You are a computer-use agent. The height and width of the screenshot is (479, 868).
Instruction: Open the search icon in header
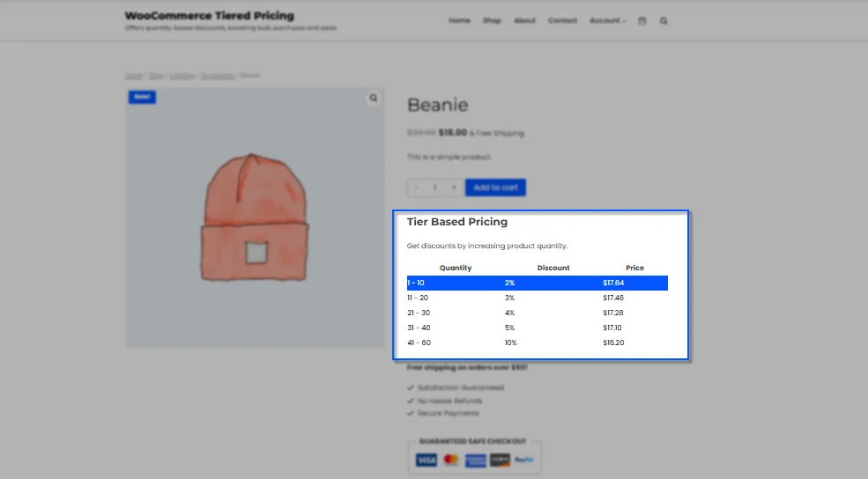tap(664, 21)
